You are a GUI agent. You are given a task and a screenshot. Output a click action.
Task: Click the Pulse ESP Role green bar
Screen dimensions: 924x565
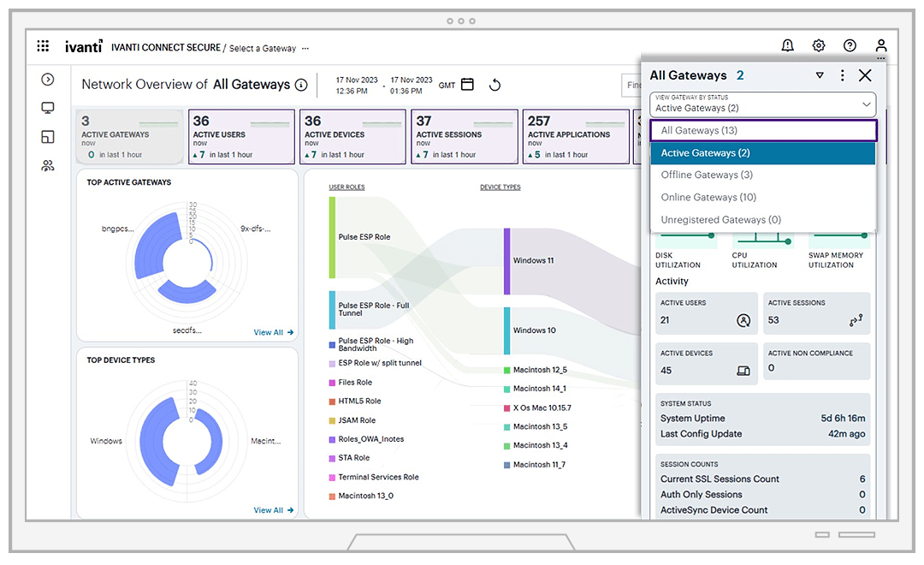coord(332,238)
